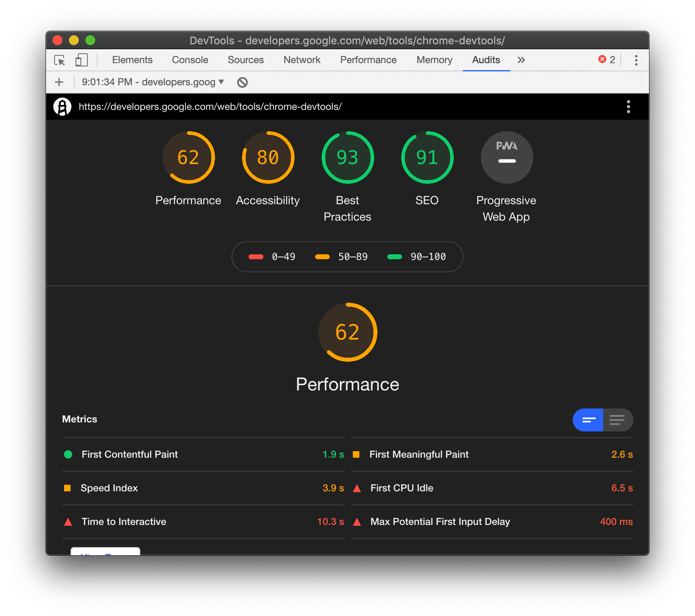Open the Console tab
Viewport: 695px width, 616px height.
pos(190,60)
